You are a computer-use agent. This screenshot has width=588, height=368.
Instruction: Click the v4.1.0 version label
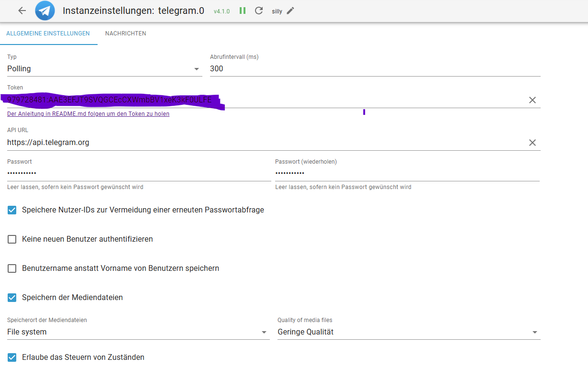(x=222, y=11)
